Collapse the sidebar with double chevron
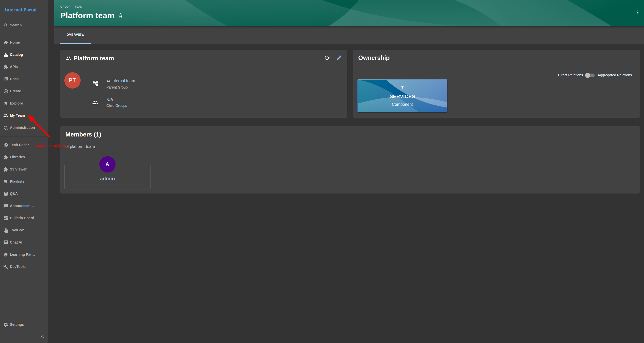 [x=43, y=337]
